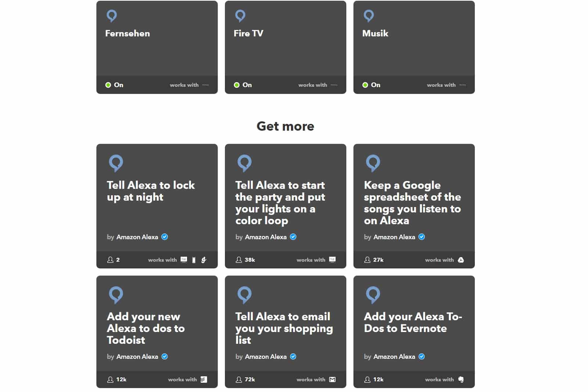Screen dimensions: 588x392
Task: Click verified badge on lock up applet
Action: pos(165,237)
